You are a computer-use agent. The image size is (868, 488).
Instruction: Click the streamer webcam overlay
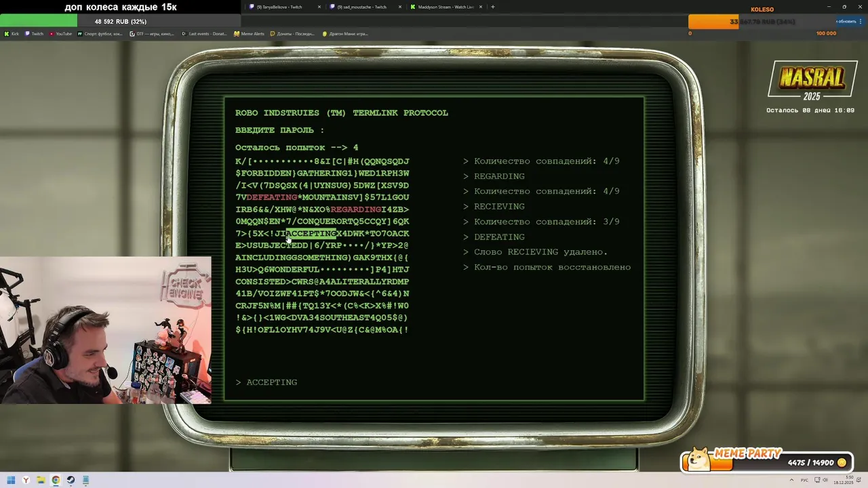pos(105,330)
